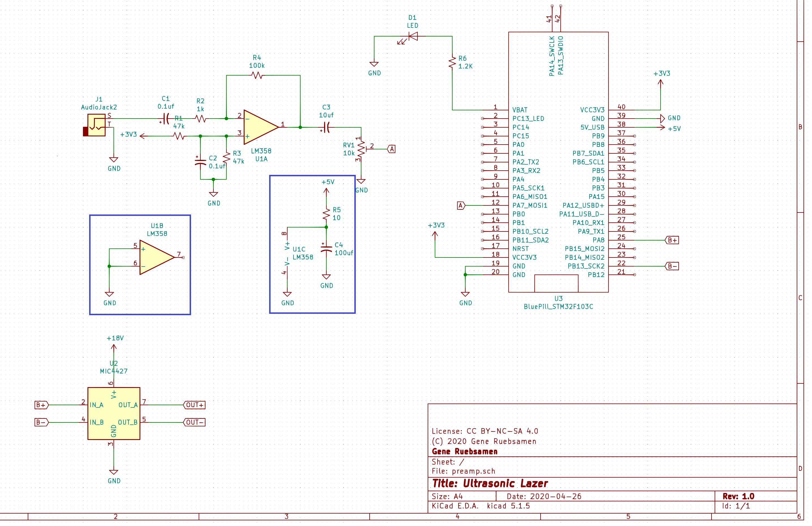Image resolution: width=812 pixels, height=526 pixels.
Task: Click the 'Date: 2020-04-26' field
Action: tap(545, 497)
